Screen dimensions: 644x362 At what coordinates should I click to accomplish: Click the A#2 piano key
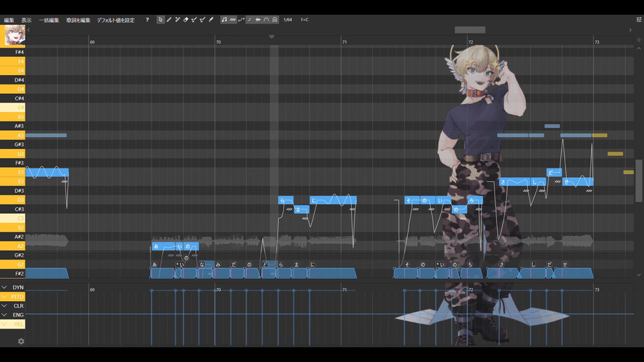13,237
